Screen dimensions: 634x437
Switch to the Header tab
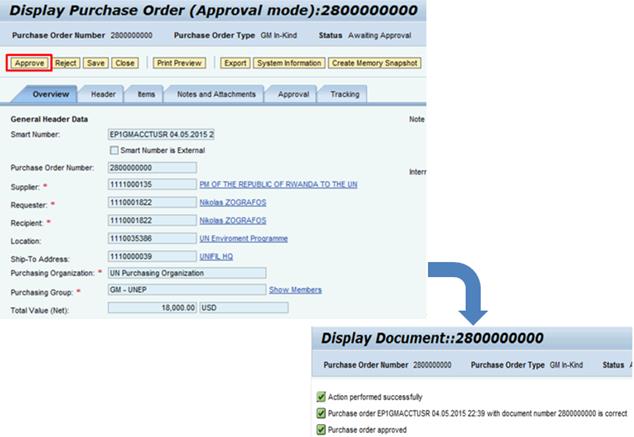pos(103,95)
